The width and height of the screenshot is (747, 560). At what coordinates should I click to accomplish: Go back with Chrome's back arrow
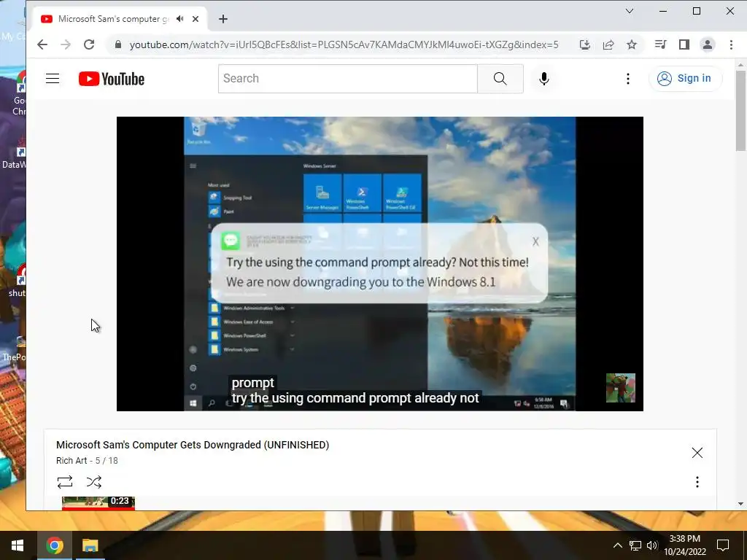click(42, 44)
